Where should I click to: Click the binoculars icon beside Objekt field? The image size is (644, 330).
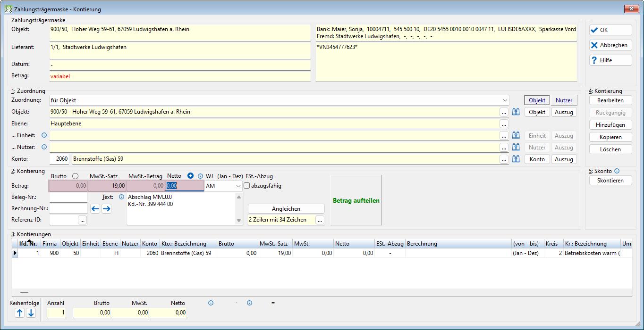[x=516, y=112]
